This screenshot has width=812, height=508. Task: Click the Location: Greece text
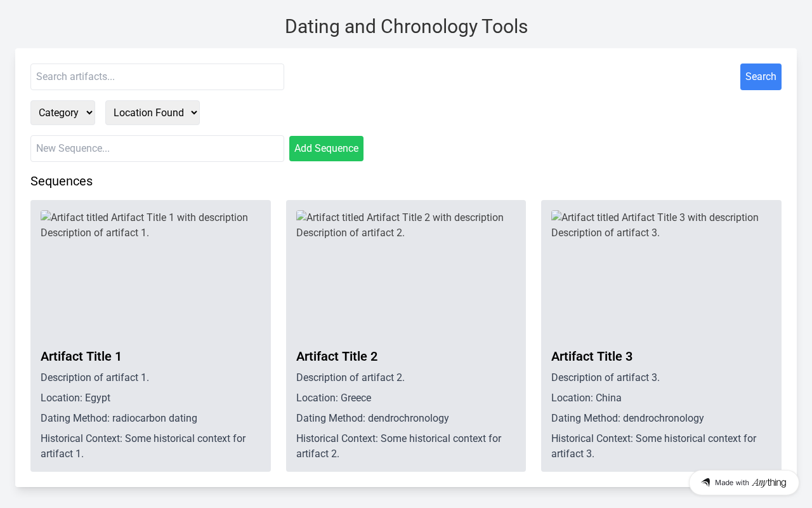pos(334,398)
